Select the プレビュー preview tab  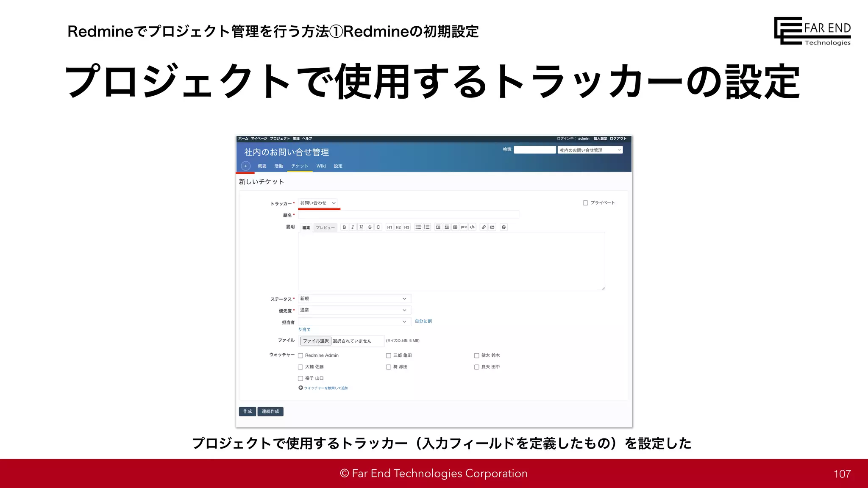pos(325,227)
